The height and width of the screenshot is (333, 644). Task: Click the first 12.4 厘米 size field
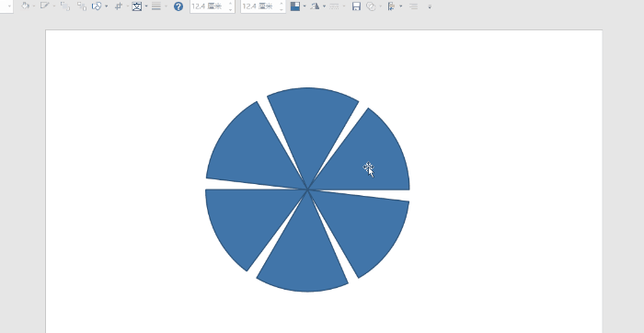tap(209, 6)
